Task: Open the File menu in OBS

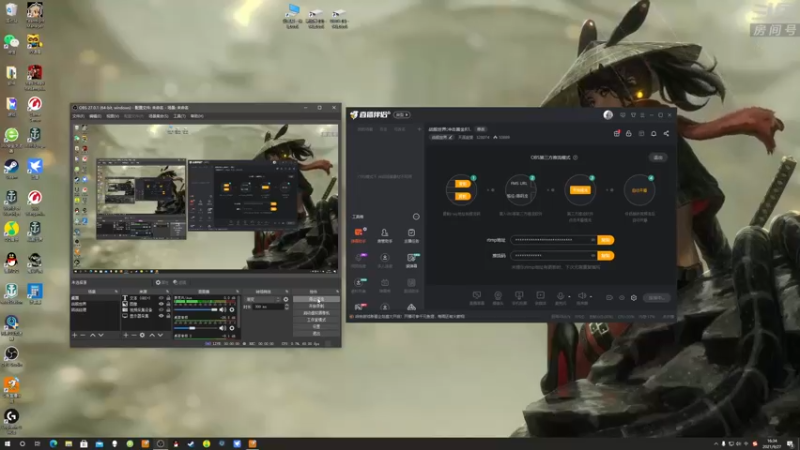Action: pyautogui.click(x=78, y=116)
